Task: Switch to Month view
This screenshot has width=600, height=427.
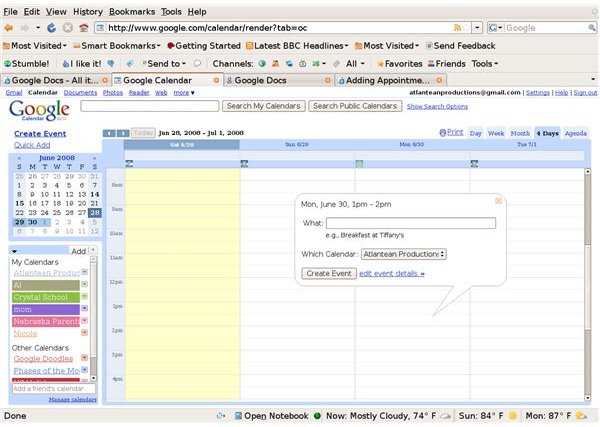Action: pyautogui.click(x=520, y=133)
